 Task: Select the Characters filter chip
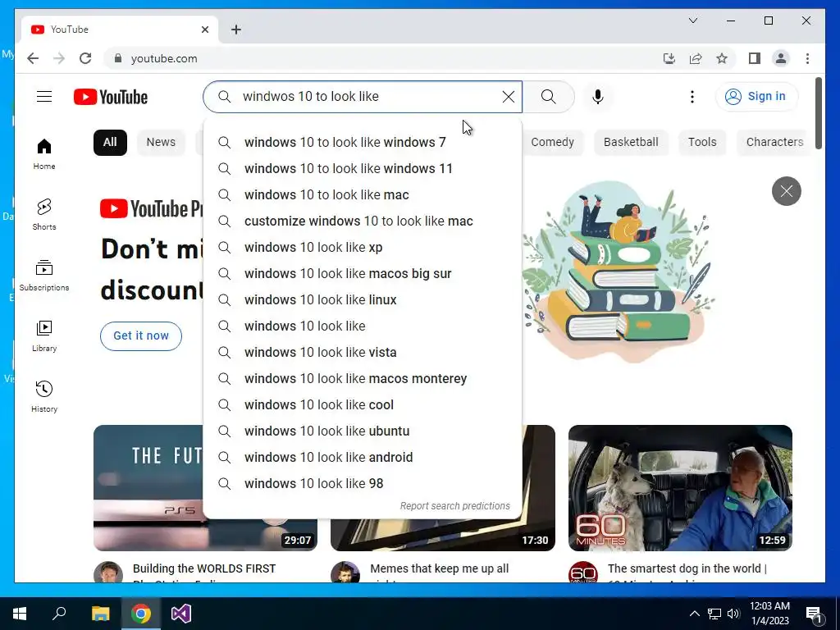click(774, 142)
